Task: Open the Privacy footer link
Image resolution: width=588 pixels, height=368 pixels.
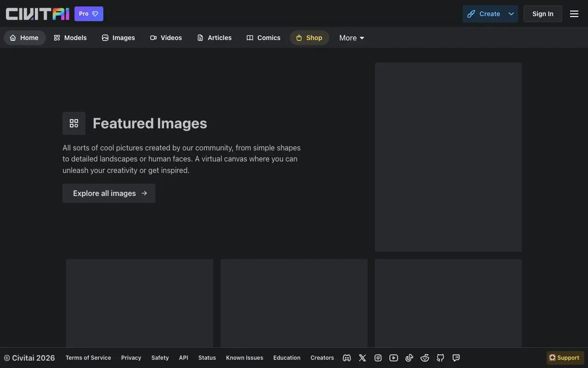Action: click(x=131, y=358)
